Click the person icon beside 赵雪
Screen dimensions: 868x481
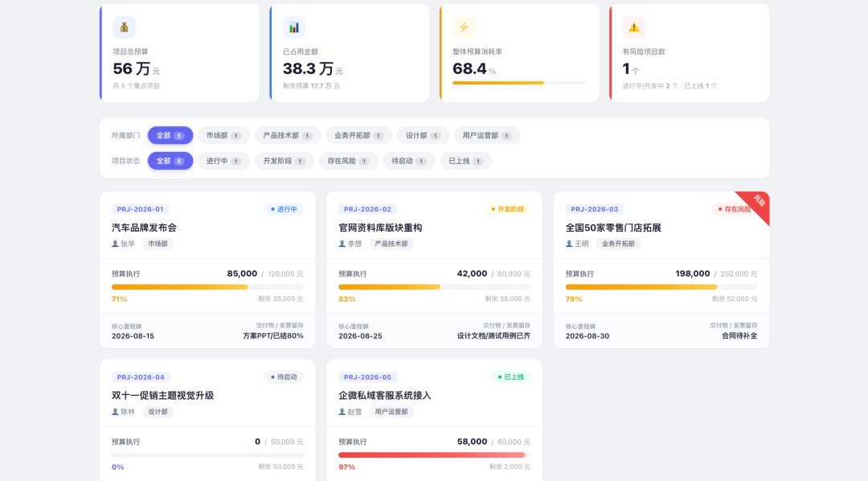(x=342, y=412)
